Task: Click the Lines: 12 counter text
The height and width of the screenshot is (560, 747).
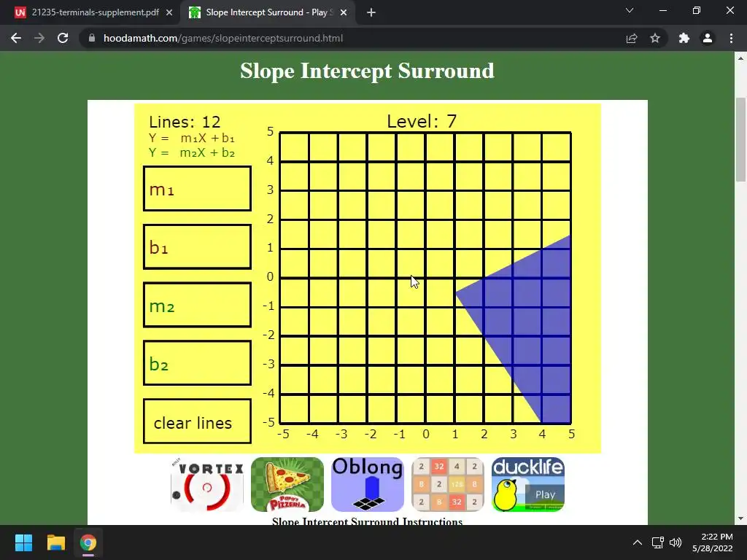Action: 185,122
